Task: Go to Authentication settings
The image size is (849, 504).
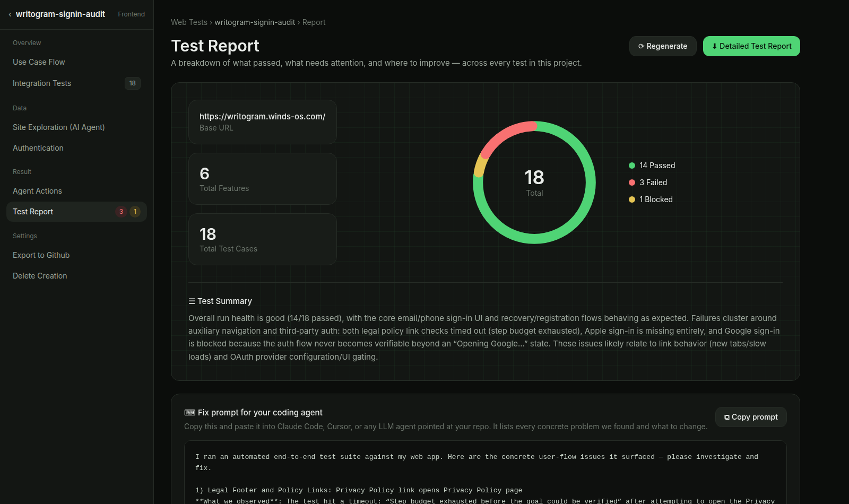Action: click(x=76, y=148)
